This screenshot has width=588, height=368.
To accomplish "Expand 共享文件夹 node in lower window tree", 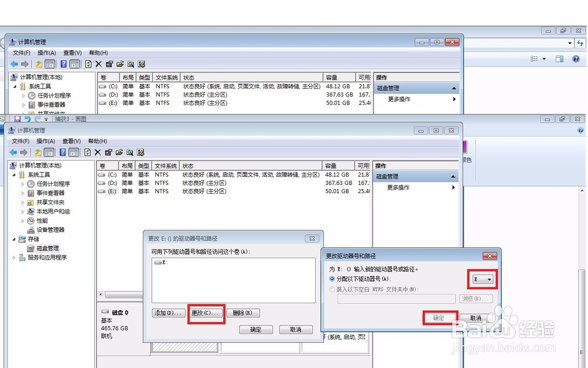I will coord(22,203).
